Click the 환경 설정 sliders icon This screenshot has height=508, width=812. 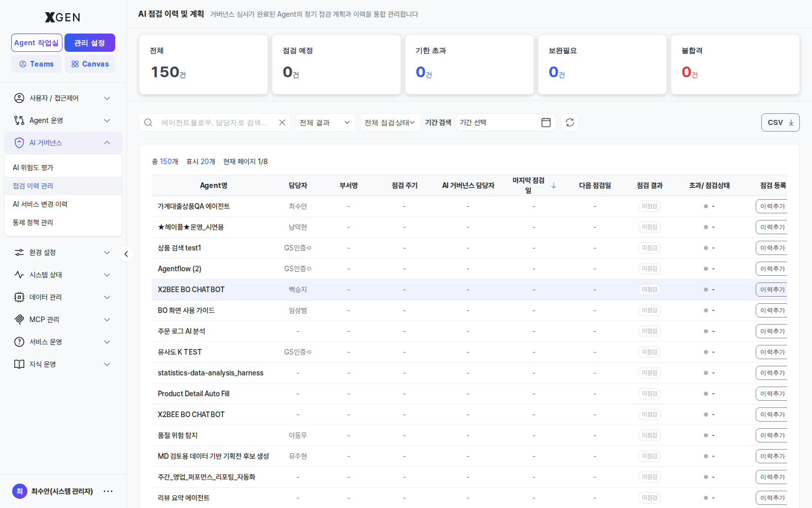[x=19, y=252]
